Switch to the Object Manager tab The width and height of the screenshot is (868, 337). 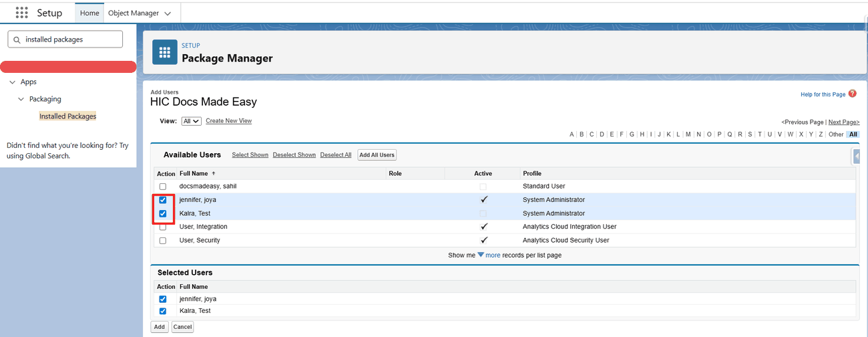134,13
